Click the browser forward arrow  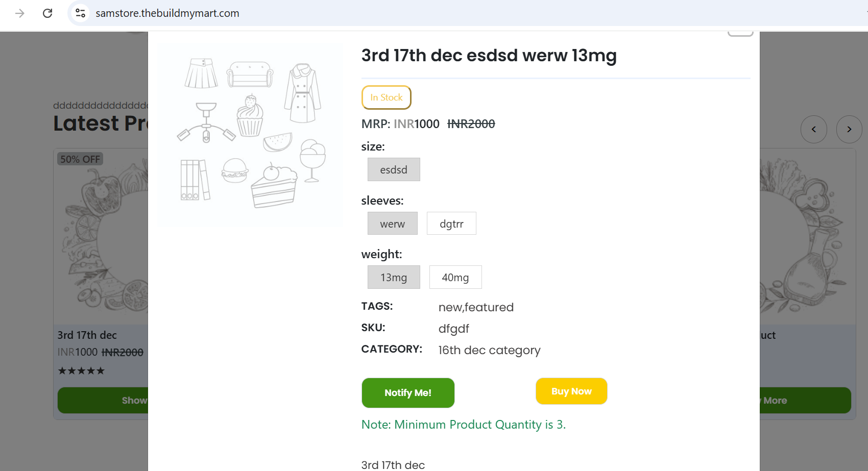click(20, 13)
